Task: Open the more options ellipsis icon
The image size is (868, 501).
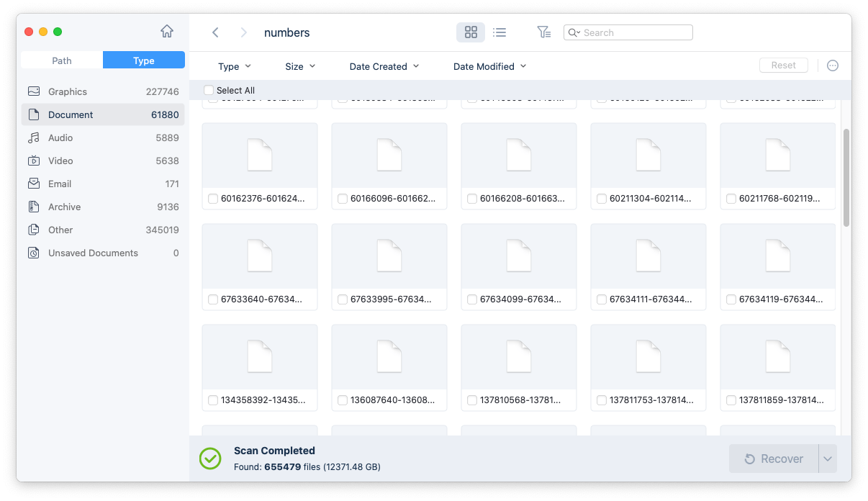Action: (833, 66)
